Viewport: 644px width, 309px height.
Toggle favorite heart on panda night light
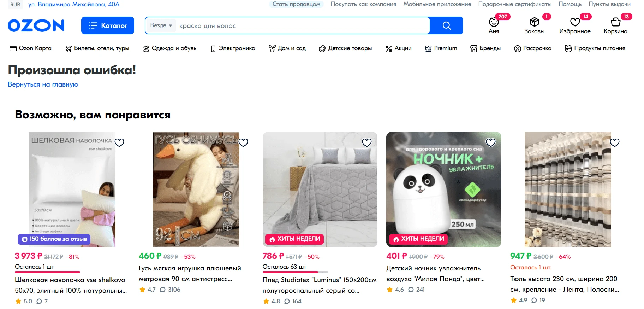(491, 142)
